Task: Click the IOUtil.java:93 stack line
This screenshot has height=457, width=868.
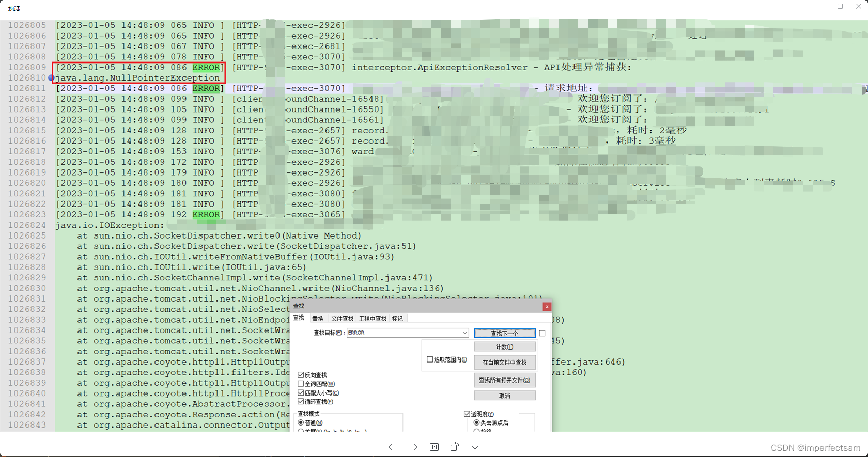Action: [236, 257]
